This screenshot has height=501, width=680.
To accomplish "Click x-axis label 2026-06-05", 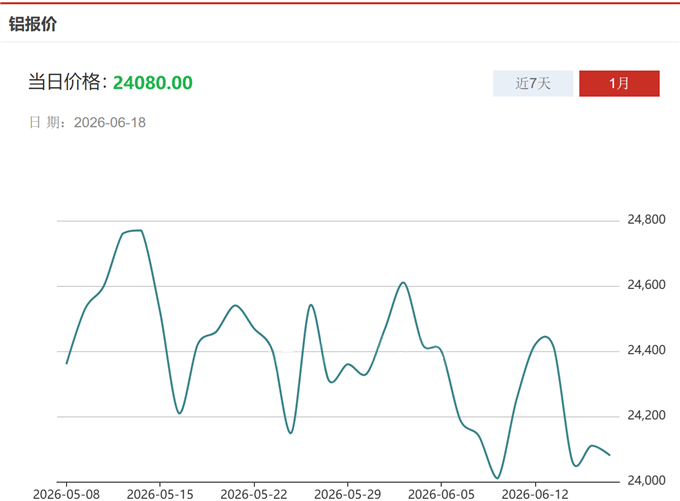I will pyautogui.click(x=441, y=494).
